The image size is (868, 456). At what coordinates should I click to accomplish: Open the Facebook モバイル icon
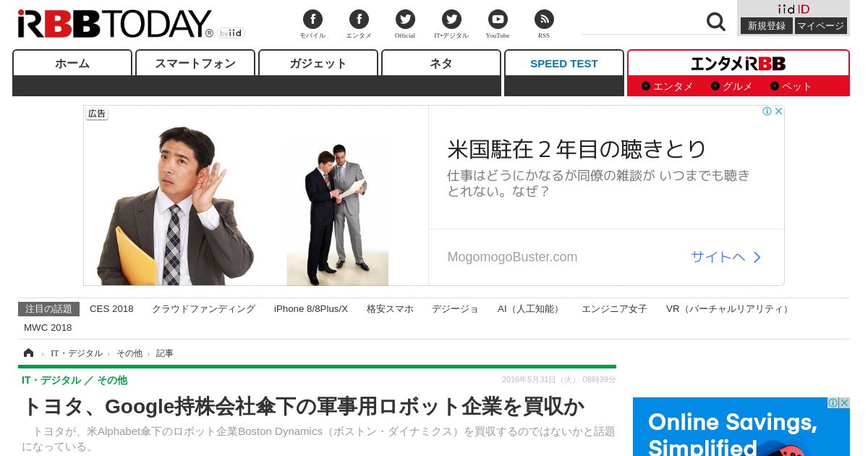point(312,20)
